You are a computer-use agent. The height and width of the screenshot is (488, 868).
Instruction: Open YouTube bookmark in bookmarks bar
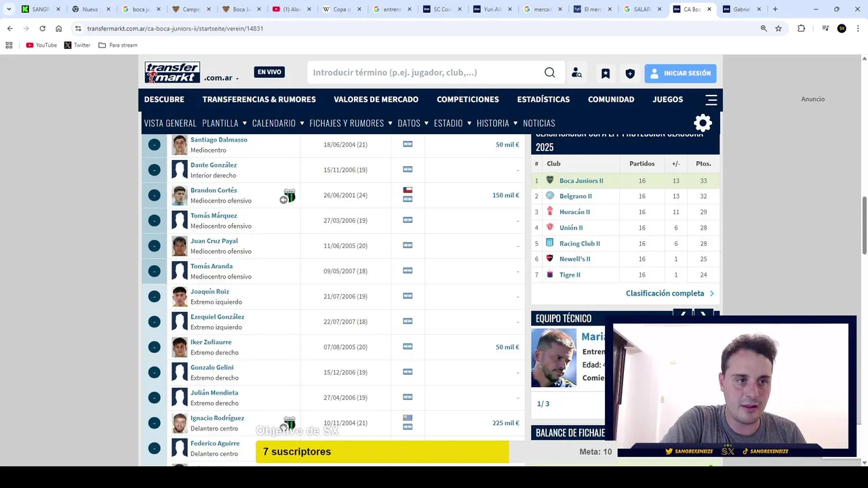(41, 45)
